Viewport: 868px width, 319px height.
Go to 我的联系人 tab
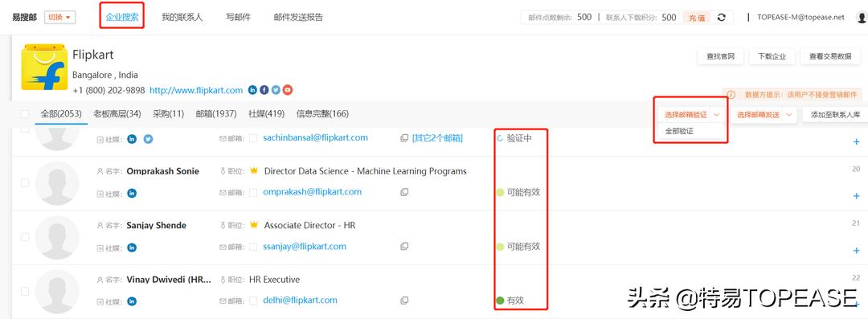click(x=182, y=17)
